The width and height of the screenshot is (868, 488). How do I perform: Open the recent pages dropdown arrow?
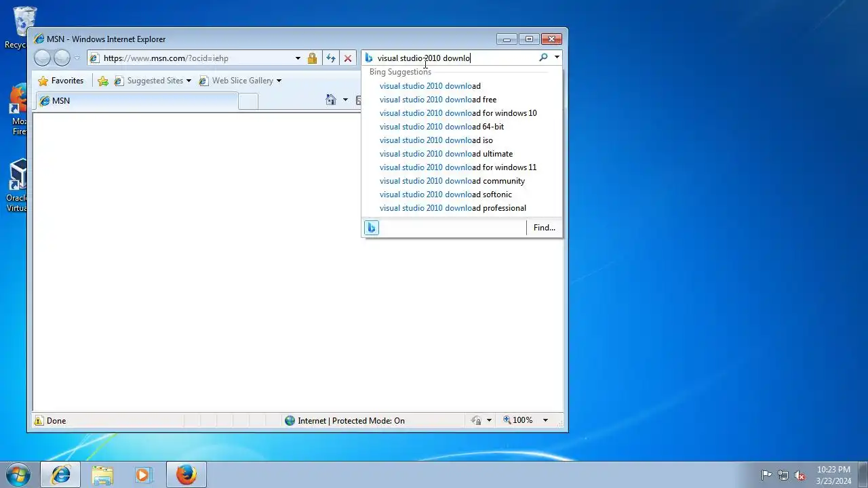tap(77, 58)
